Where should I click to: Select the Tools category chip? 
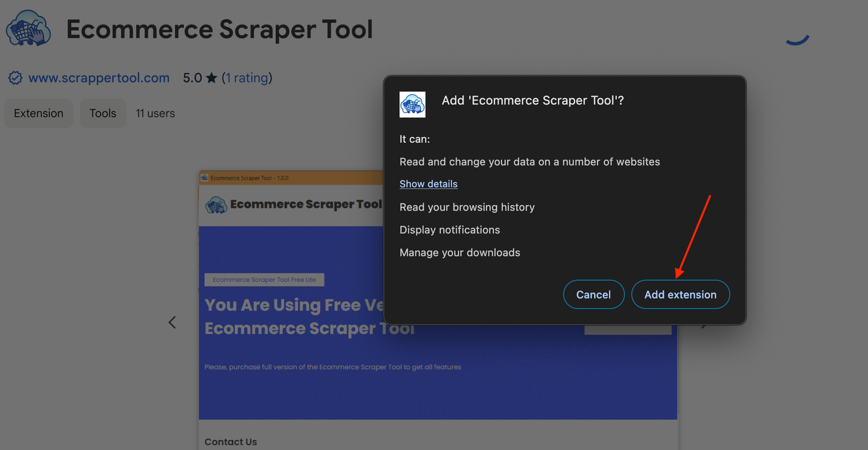click(103, 113)
